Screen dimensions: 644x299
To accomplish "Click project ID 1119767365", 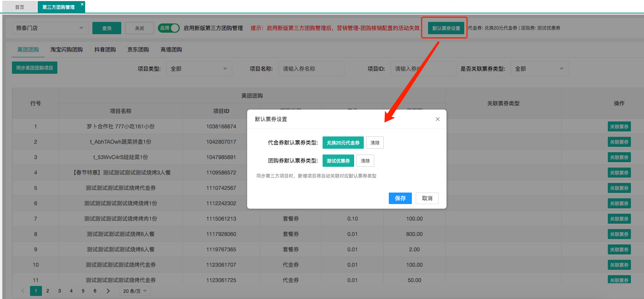I will 221,249.
